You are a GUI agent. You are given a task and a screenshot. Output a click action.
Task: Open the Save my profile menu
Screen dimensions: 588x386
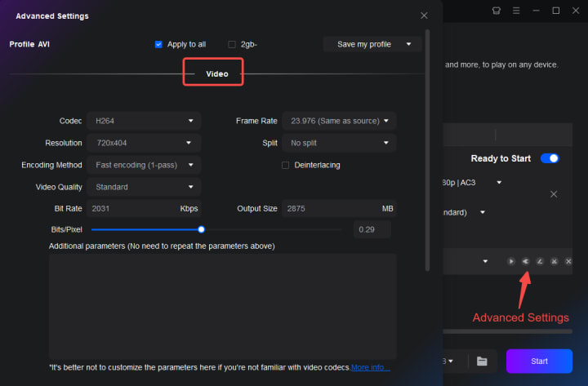[372, 44]
